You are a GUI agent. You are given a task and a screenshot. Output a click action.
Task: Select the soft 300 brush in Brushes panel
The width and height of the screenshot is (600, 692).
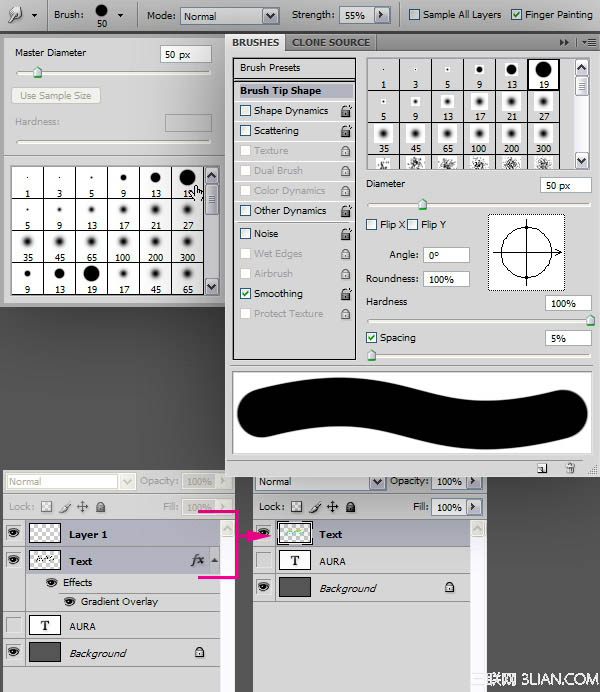coord(544,139)
